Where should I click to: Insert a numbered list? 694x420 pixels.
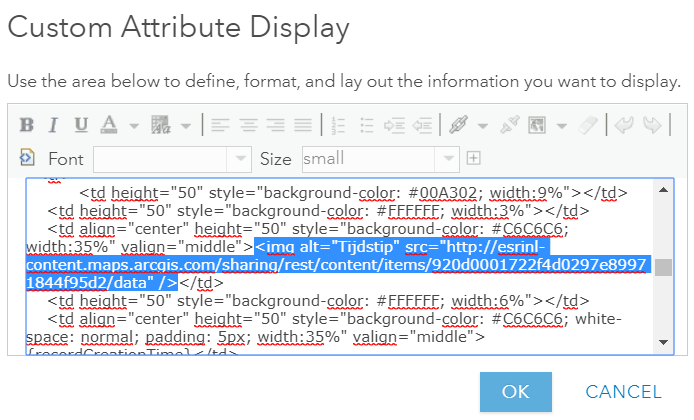click(338, 125)
